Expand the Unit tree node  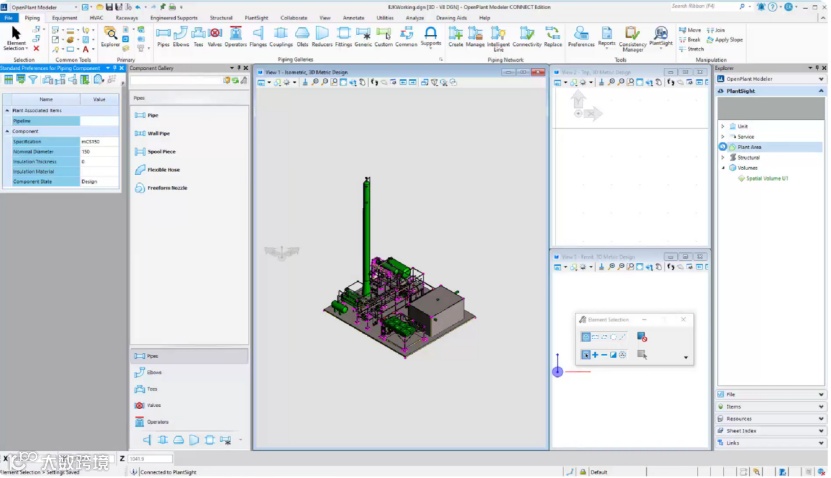tap(722, 127)
